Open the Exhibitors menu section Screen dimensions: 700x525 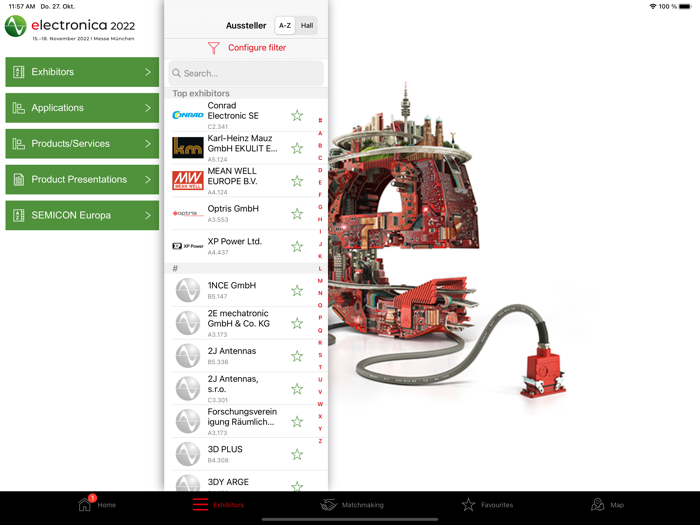click(82, 72)
